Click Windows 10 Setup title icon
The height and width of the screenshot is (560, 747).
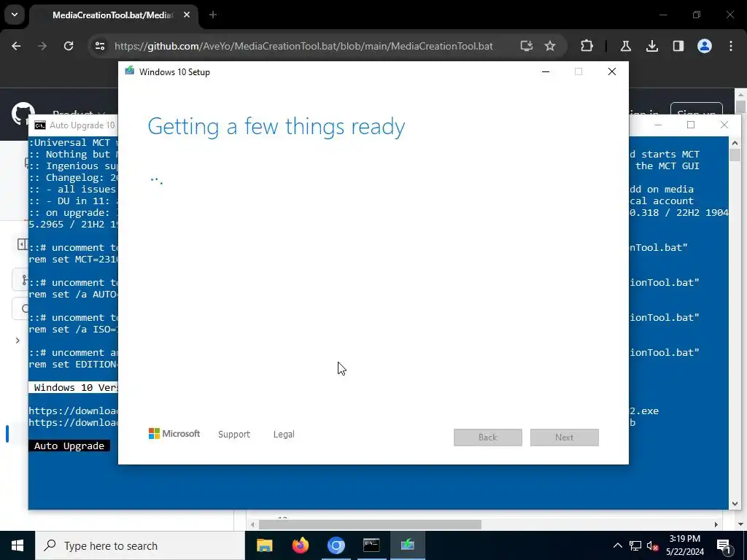coord(130,71)
